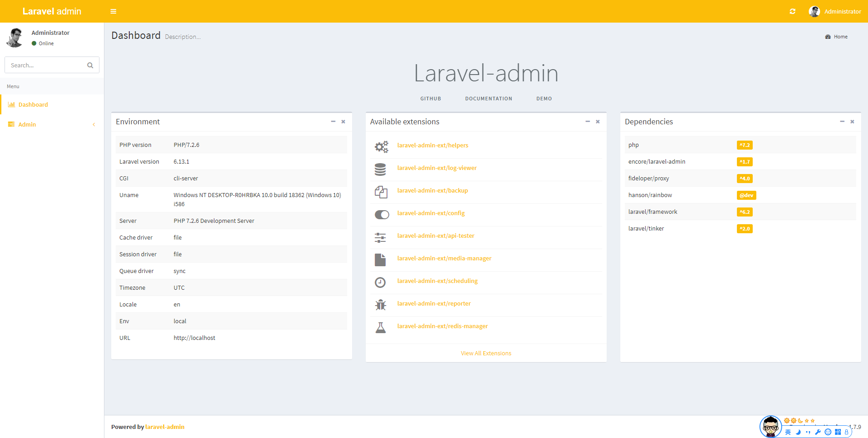Open laravel-admin-ext/scheduling link
This screenshot has width=868, height=438.
(437, 281)
